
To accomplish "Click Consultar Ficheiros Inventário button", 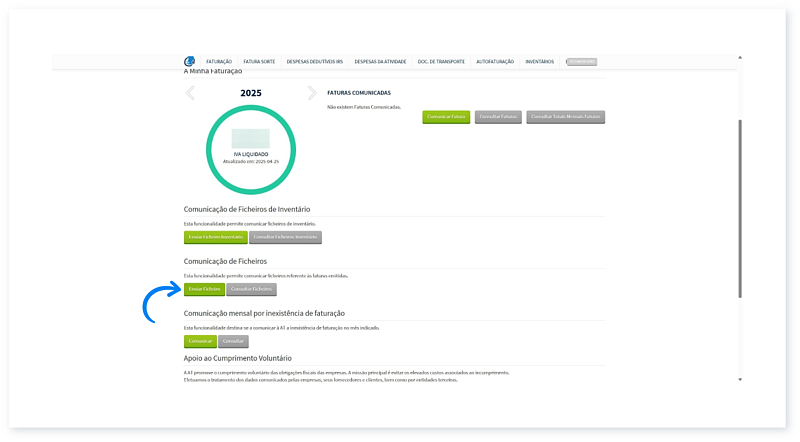I will (x=285, y=237).
